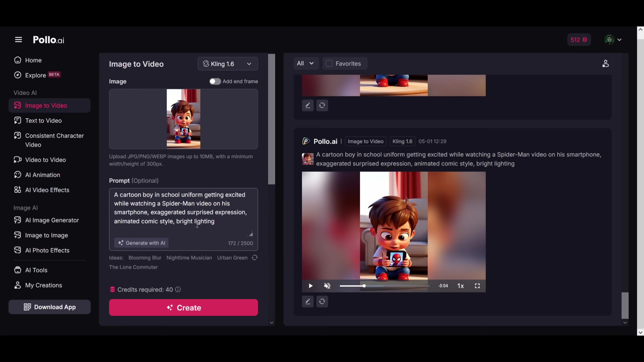The width and height of the screenshot is (644, 362).
Task: Open the 512 credits balance
Action: tap(579, 40)
